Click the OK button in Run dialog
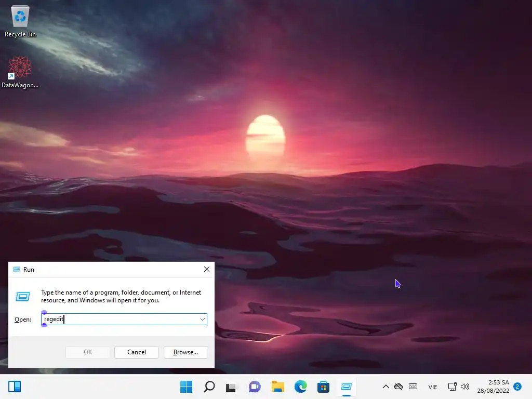The height and width of the screenshot is (399, 532). [x=87, y=352]
